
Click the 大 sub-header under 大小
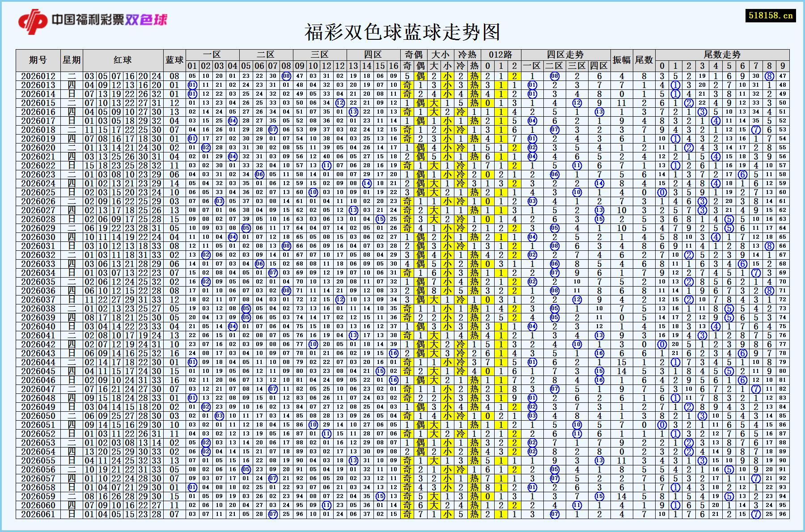coord(434,66)
